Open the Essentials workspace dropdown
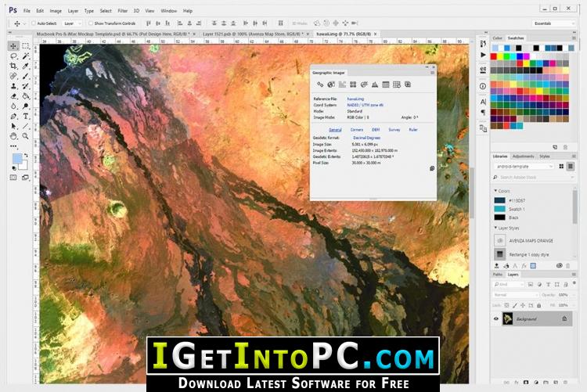 [x=553, y=23]
